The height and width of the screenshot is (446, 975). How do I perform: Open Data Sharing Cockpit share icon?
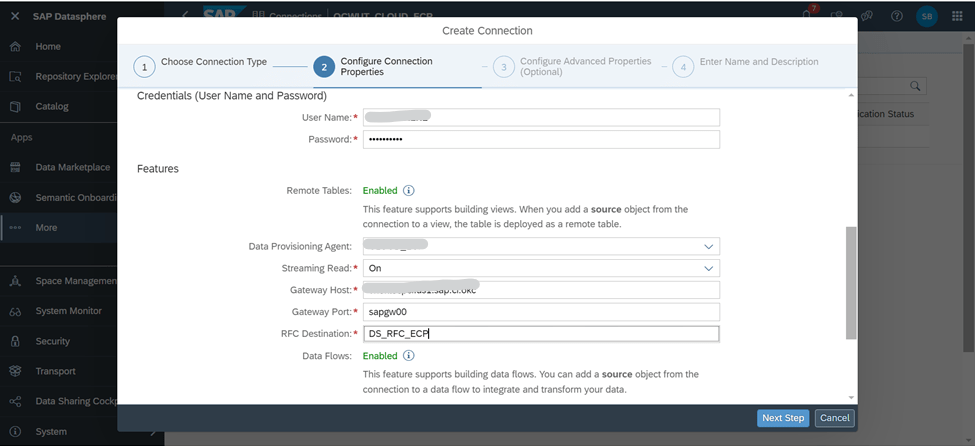16,401
